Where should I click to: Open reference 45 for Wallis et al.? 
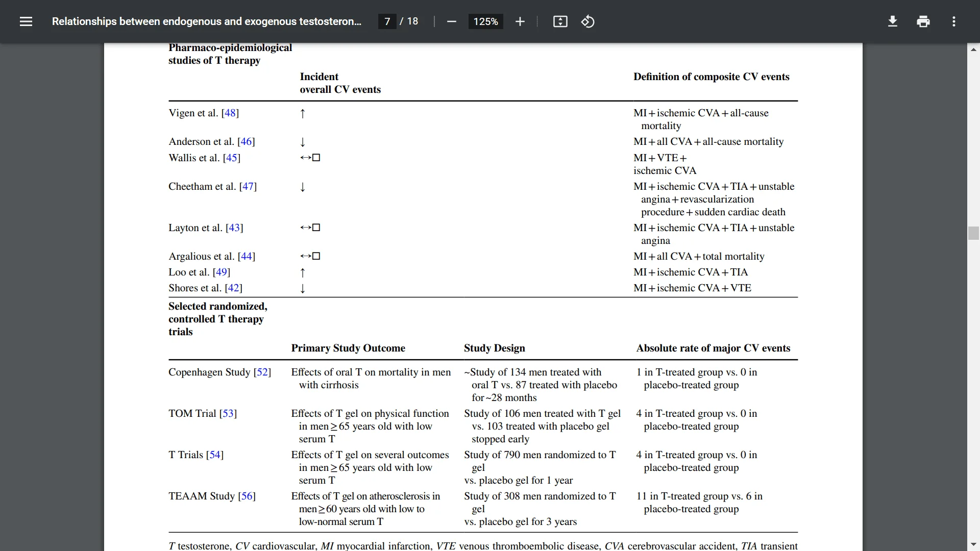[232, 158]
